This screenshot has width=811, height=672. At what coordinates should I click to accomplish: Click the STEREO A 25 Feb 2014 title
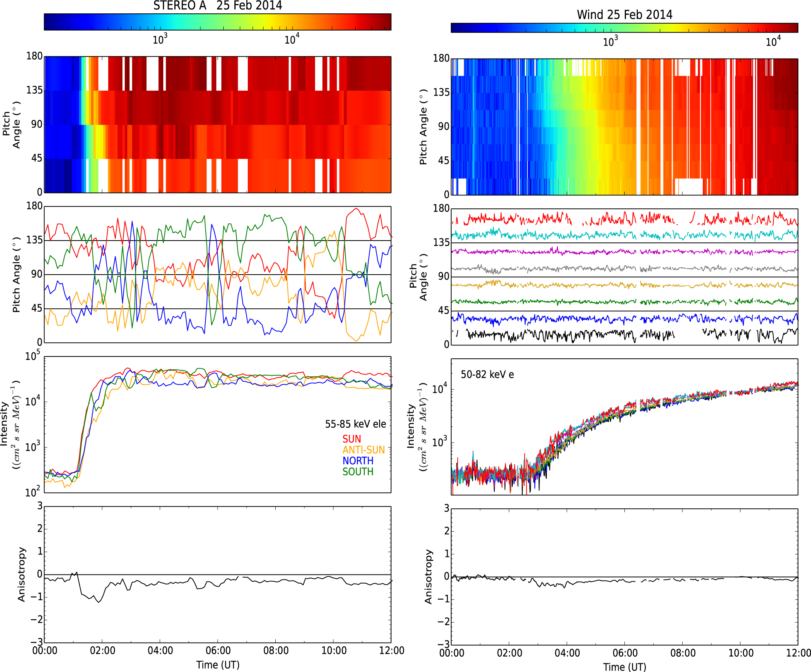(218, 6)
